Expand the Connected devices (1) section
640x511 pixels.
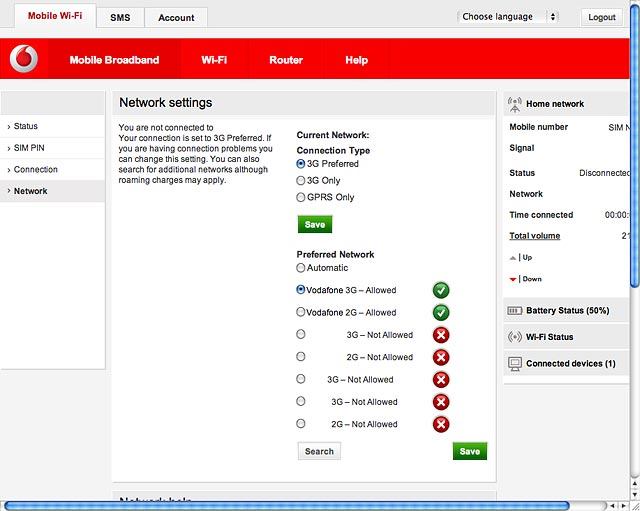tap(567, 364)
